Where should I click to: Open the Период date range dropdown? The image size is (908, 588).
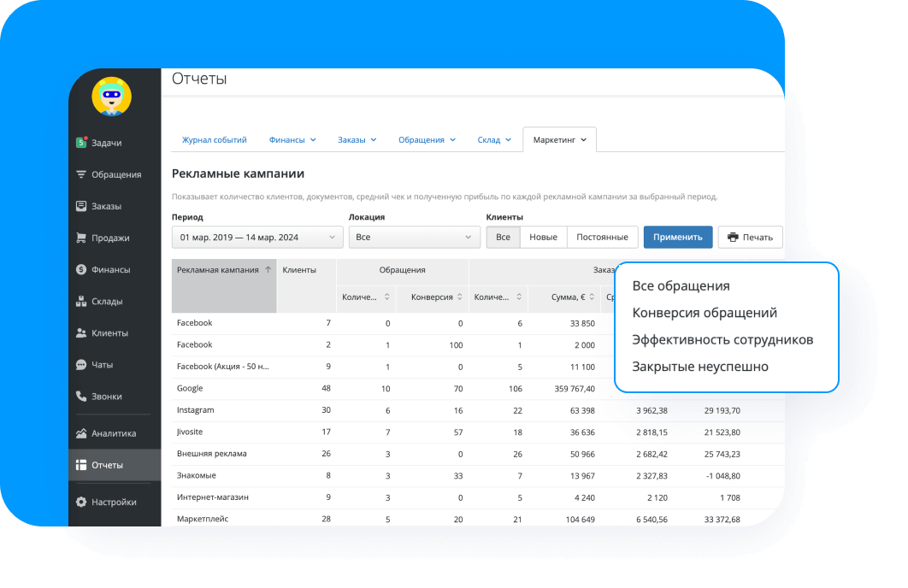point(257,238)
